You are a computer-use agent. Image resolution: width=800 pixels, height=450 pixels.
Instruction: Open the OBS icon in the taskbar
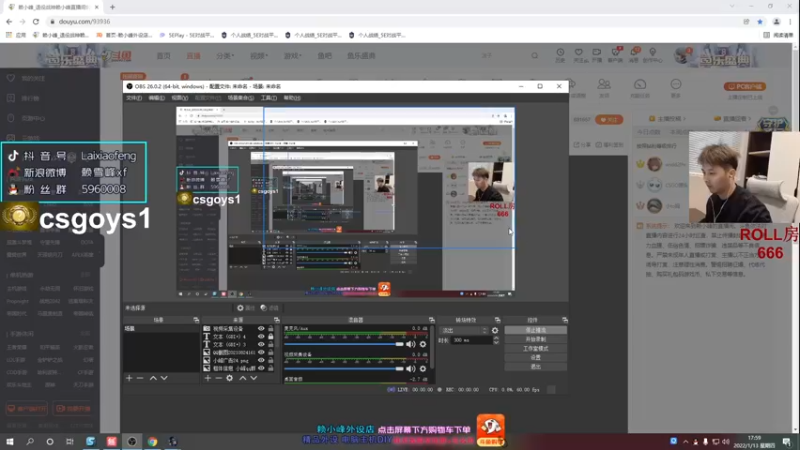[132, 441]
